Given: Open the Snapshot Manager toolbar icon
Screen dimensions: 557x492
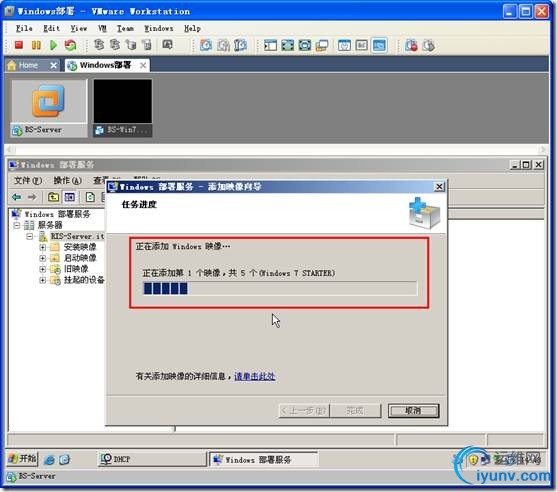Looking at the screenshot, I should [x=240, y=45].
